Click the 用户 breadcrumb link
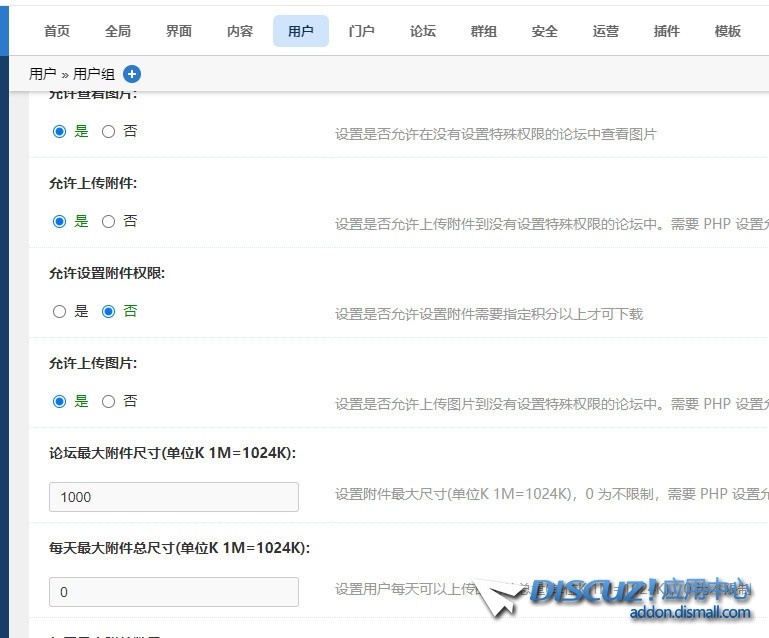The height and width of the screenshot is (638, 769). click(x=42, y=74)
